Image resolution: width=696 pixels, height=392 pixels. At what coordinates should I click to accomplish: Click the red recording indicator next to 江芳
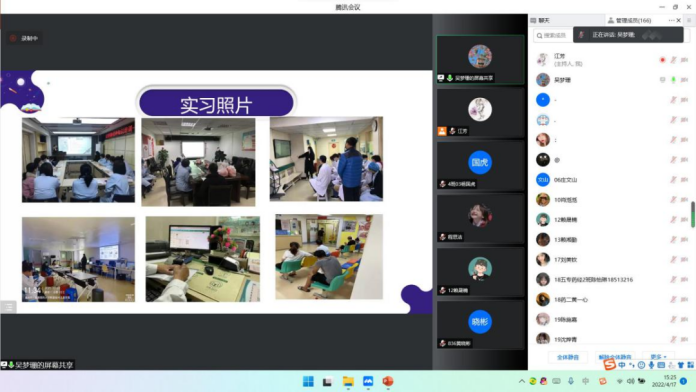662,60
